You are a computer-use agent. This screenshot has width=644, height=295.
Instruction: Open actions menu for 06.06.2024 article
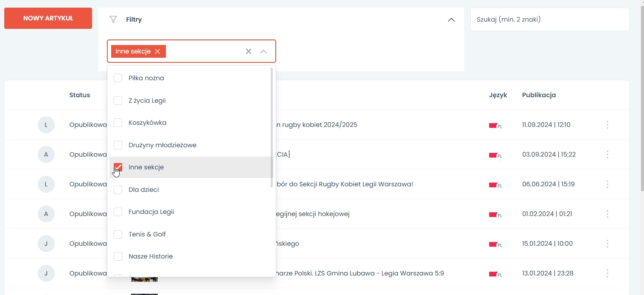click(x=608, y=184)
